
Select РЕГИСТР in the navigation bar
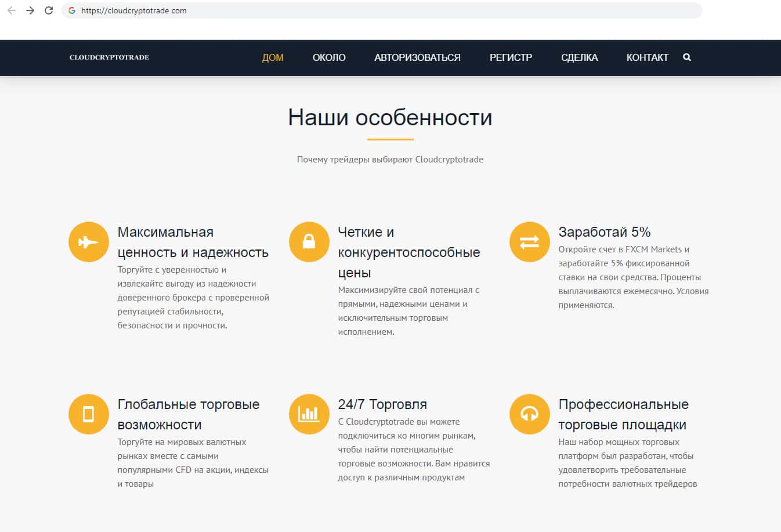(511, 57)
